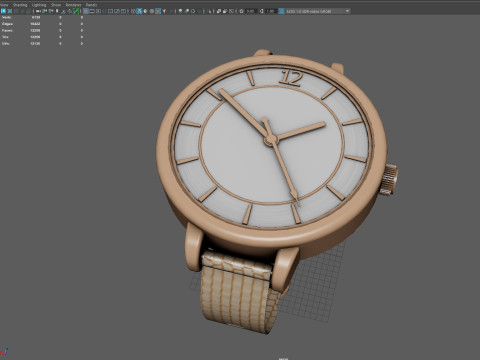
Task: Toggle the View Transform button
Action: [281, 11]
